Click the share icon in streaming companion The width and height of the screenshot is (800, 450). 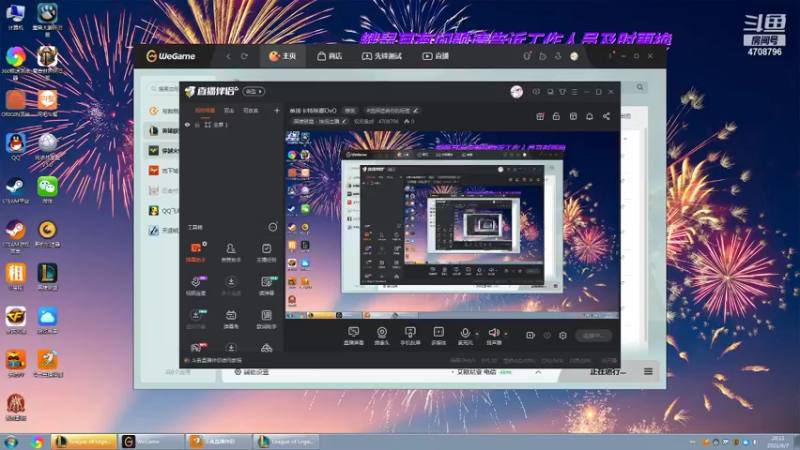coord(606,116)
